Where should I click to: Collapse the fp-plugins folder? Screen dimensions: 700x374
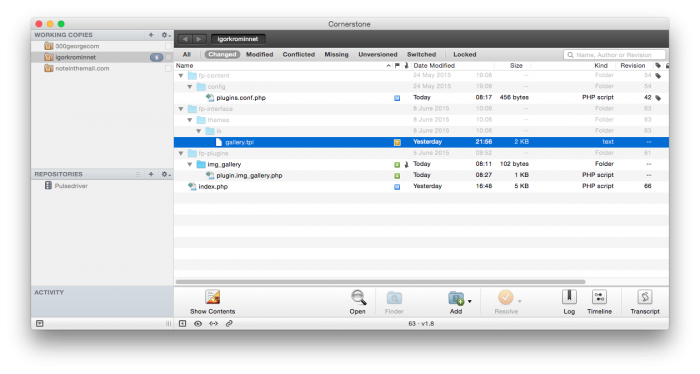tap(181, 154)
